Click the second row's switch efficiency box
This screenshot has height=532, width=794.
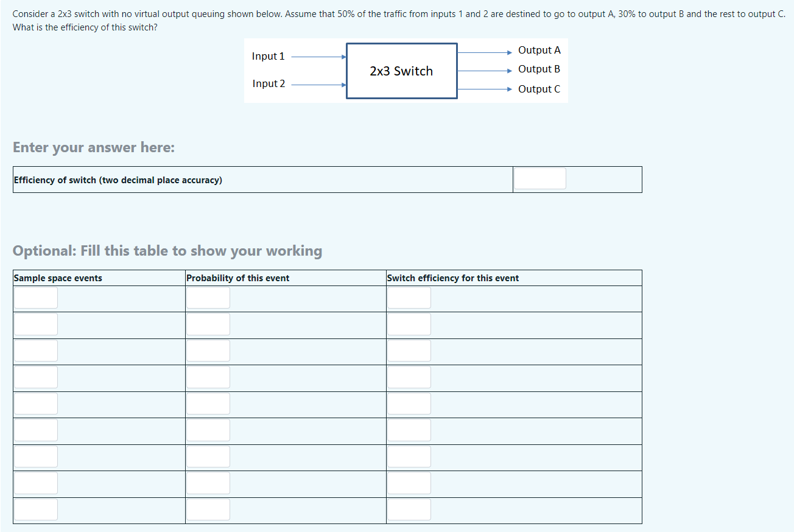tap(409, 324)
